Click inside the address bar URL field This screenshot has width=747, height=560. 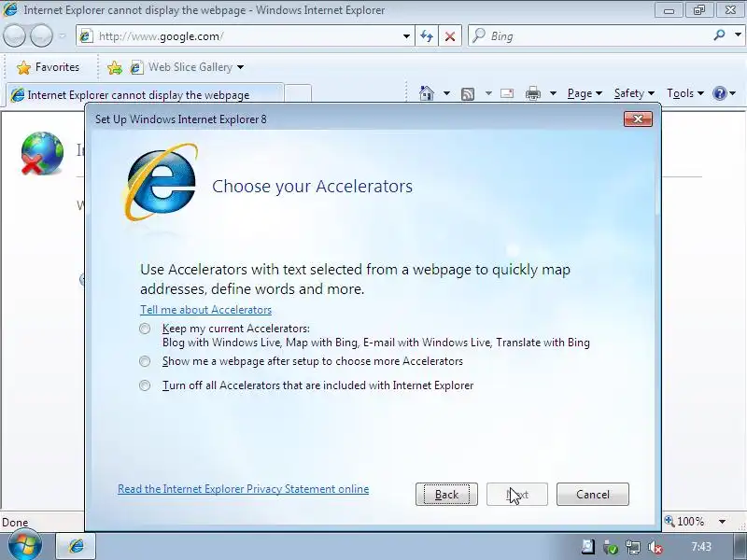247,36
